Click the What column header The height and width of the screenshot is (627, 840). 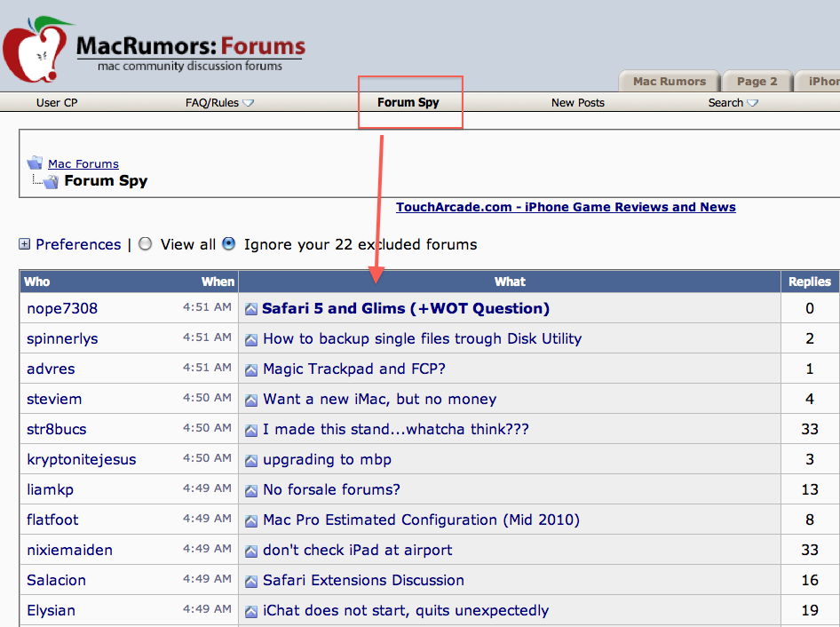tap(510, 282)
